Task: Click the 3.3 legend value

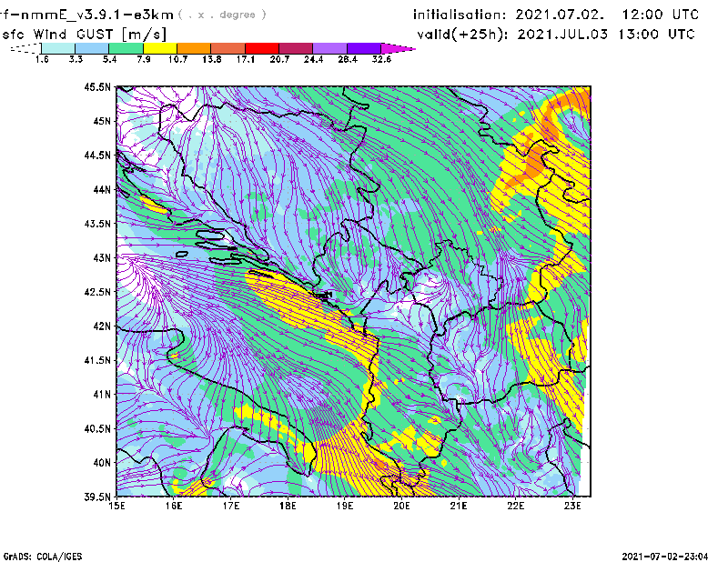Action: pos(76,59)
